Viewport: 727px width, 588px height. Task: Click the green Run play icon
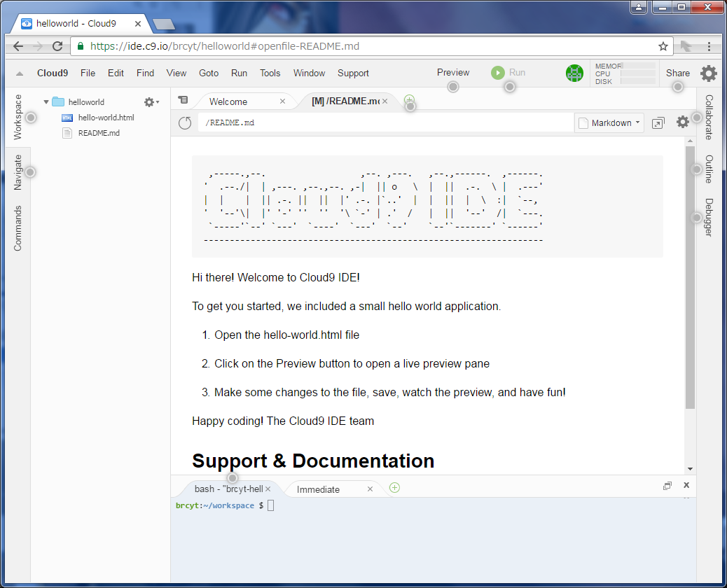(x=497, y=73)
